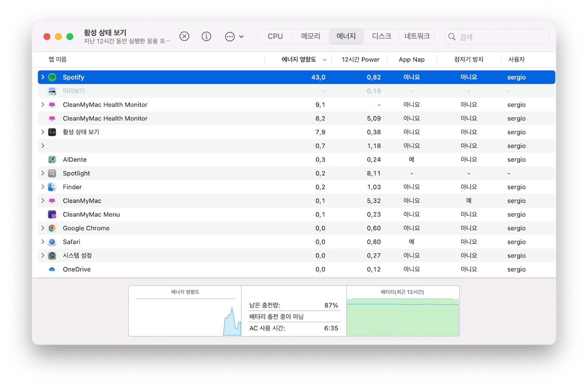Sort by 에너지 영향도 column header
588x387 pixels.
(299, 60)
